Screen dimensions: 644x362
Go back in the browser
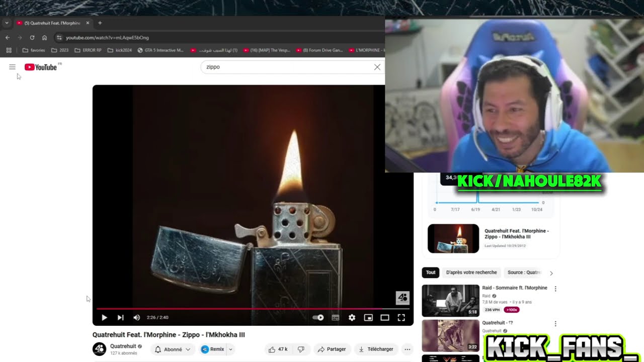click(x=8, y=38)
